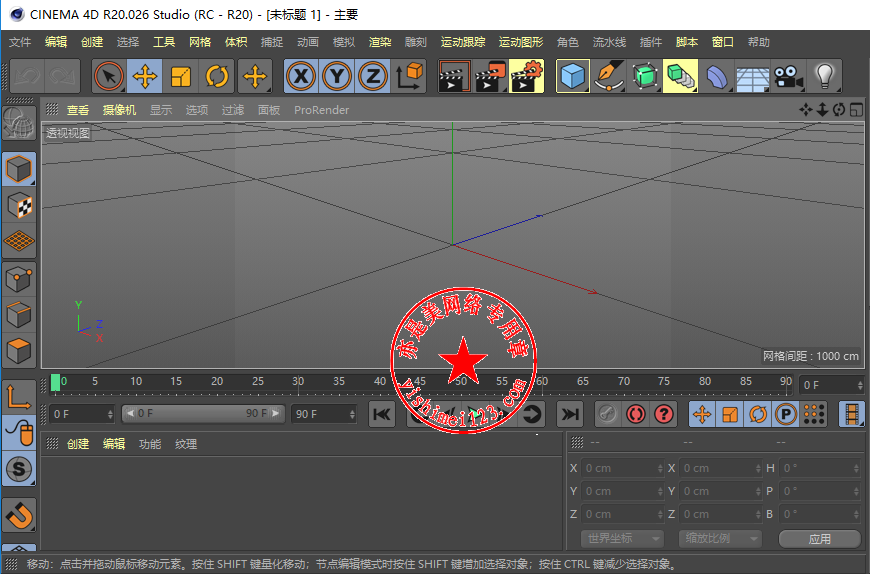Click the redo arrow

63,76
